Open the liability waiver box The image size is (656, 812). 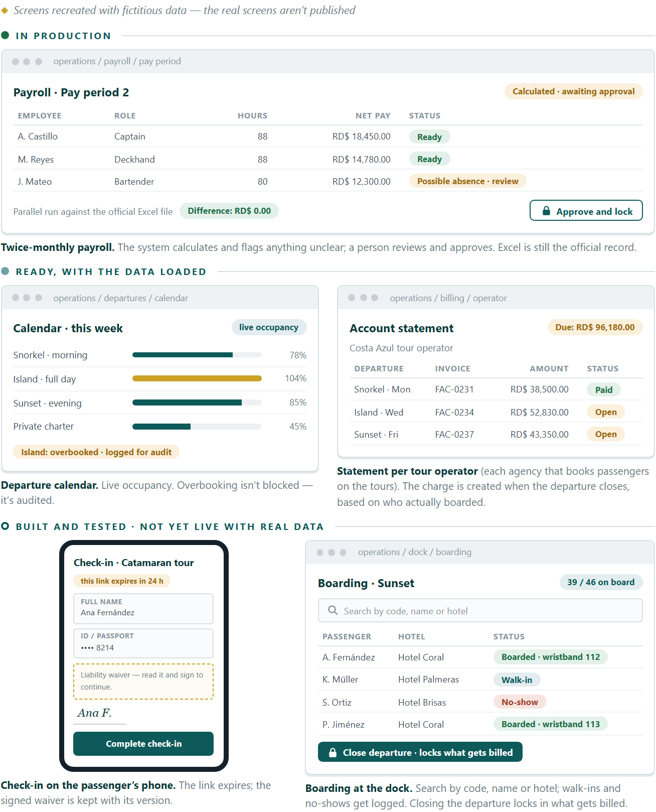coord(143,682)
